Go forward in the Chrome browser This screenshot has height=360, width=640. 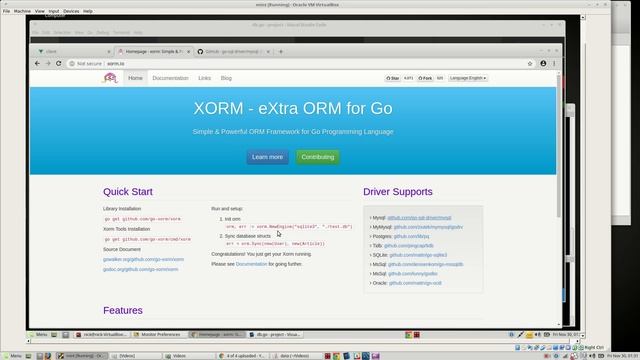tap(48, 64)
